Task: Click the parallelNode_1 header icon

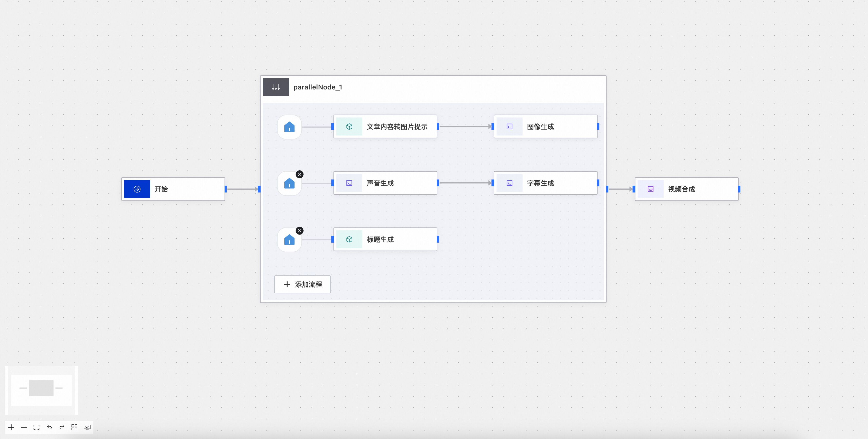Action: 276,87
